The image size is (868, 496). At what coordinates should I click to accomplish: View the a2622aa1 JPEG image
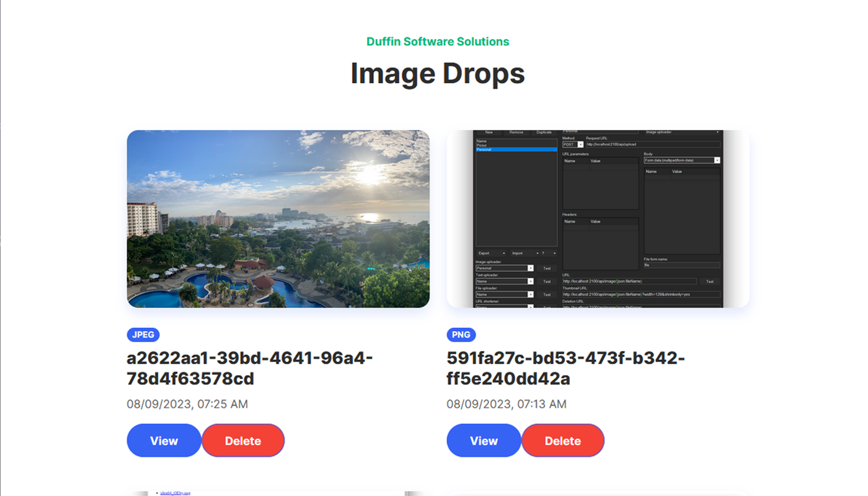point(164,441)
